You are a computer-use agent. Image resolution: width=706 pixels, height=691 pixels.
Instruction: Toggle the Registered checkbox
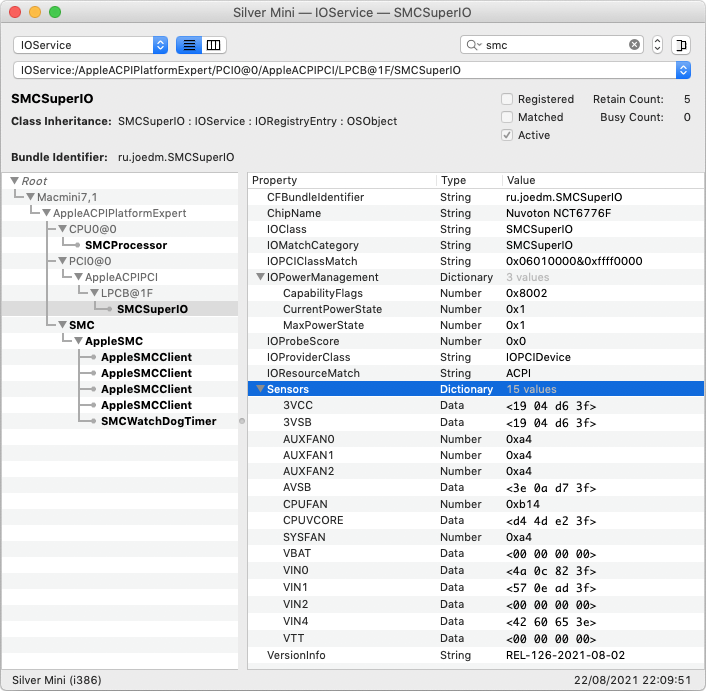[507, 99]
